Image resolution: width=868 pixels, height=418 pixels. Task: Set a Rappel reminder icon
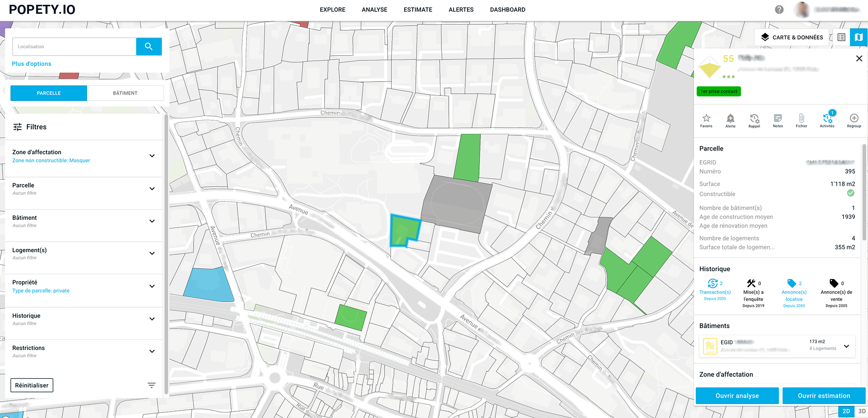click(754, 118)
